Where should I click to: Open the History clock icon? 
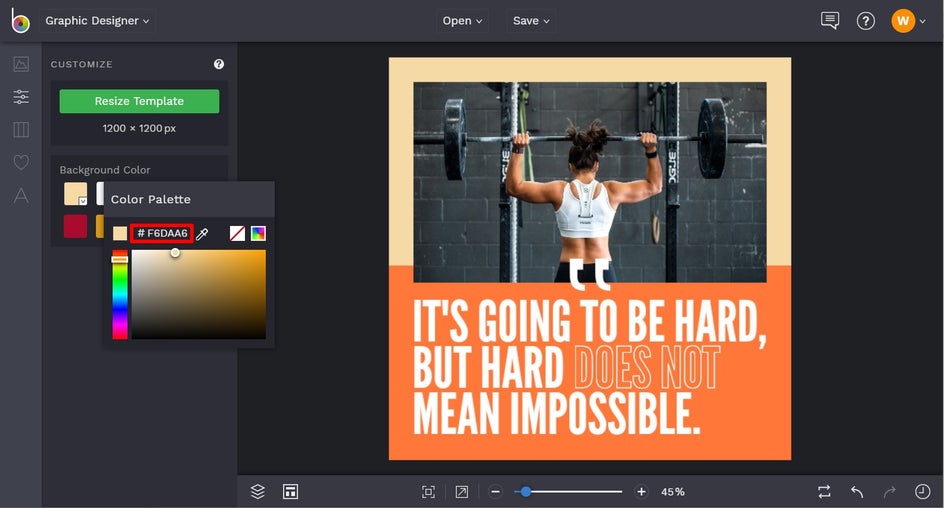click(922, 492)
